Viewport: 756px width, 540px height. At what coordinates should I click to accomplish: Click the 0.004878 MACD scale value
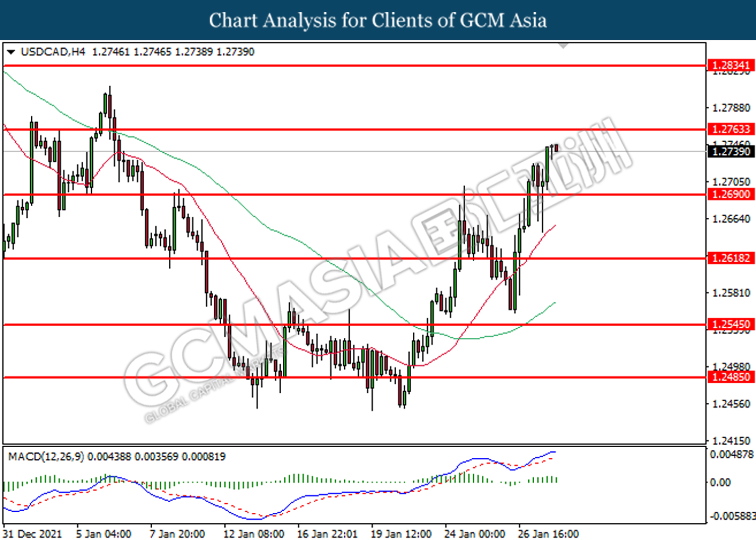tap(732, 455)
